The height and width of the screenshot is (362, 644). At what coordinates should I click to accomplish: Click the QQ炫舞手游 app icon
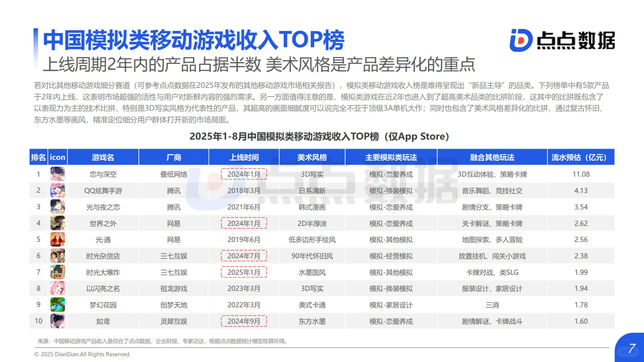click(58, 190)
